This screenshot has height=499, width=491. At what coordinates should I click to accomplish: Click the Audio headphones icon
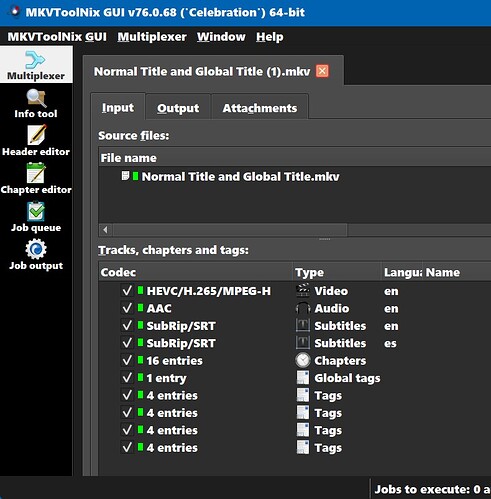[x=303, y=308]
